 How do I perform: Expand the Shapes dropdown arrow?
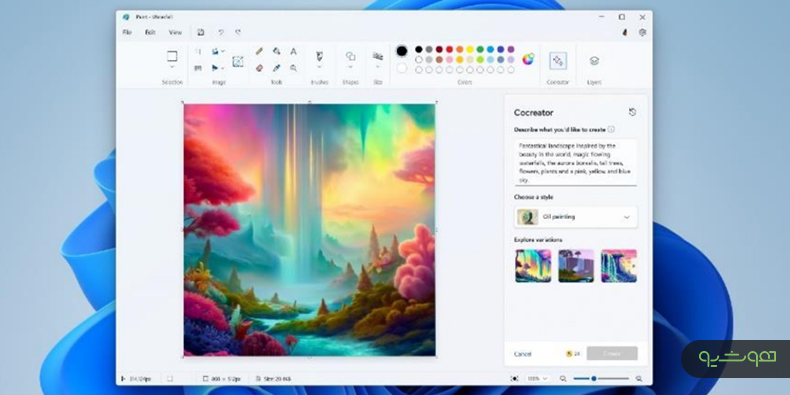point(350,67)
